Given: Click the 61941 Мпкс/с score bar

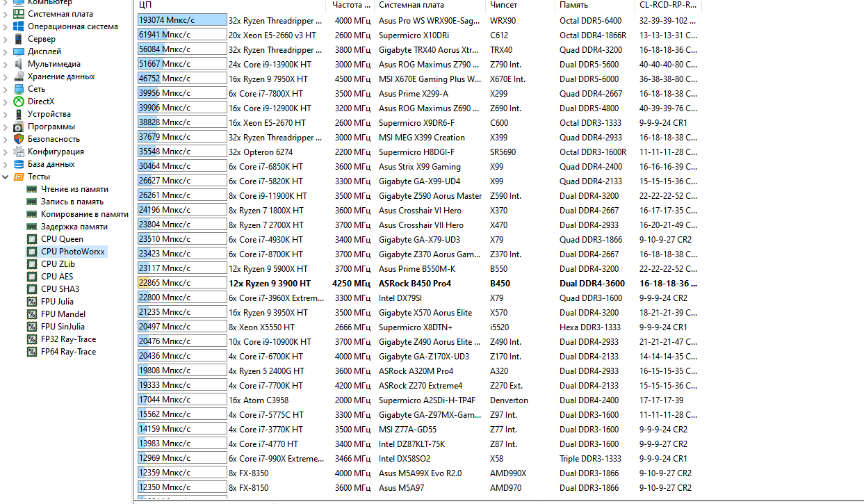Looking at the screenshot, I should coord(182,35).
